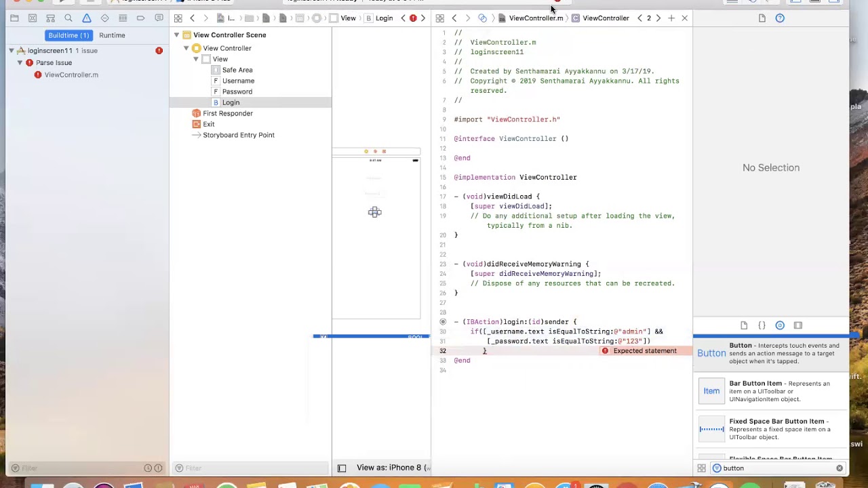Collapse View Controller Scene disclosure triangle

177,35
